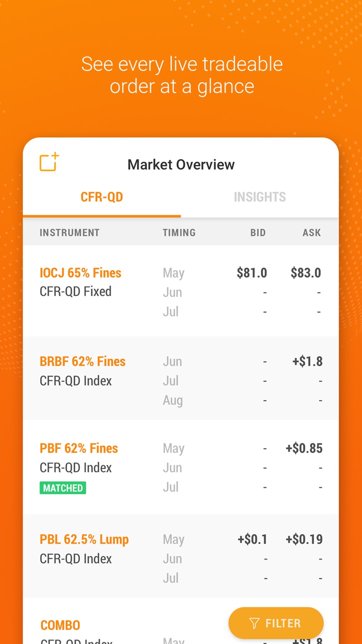Sort by the ASK column header

tap(312, 233)
